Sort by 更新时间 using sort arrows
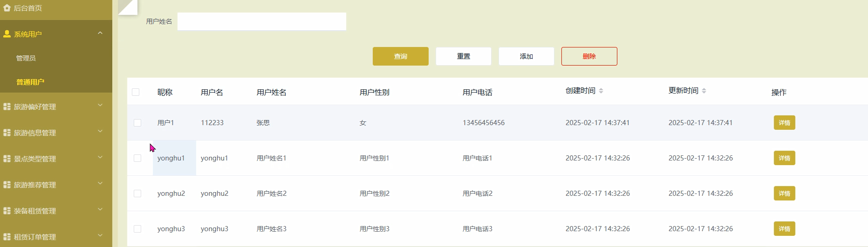Screen dimensions: 868x247 pyautogui.click(x=704, y=91)
